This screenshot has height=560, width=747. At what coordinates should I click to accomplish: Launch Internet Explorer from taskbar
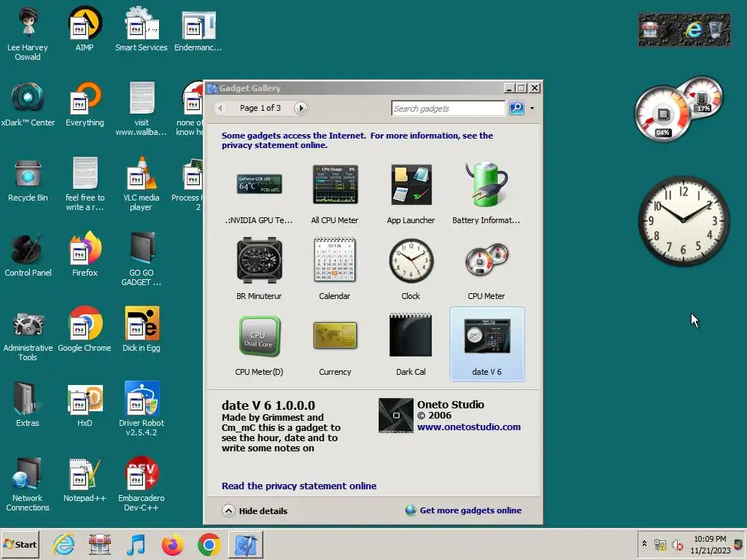coord(64,544)
